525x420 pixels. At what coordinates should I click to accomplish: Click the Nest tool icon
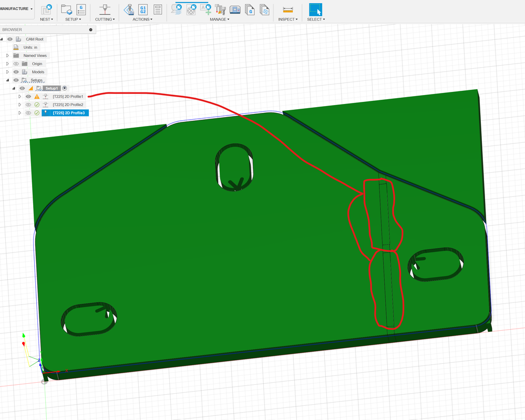[x=47, y=9]
